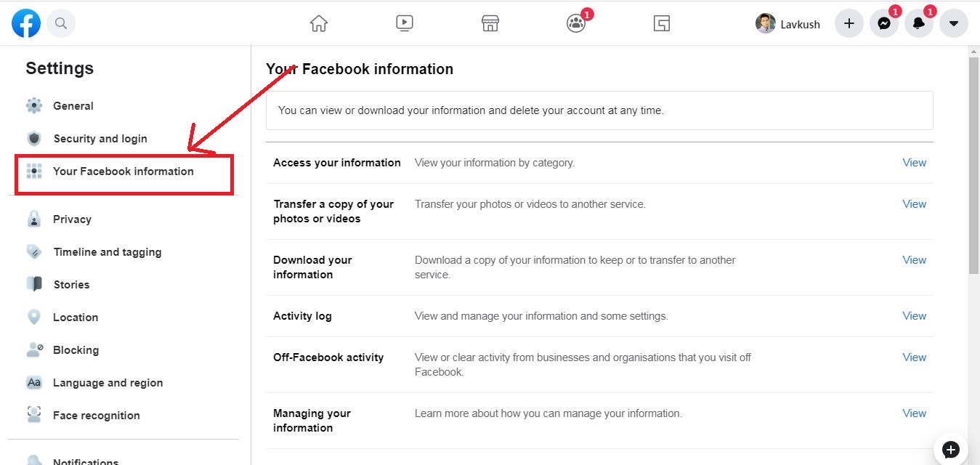
Task: Open the Gaming icon in top bar
Action: [x=661, y=23]
